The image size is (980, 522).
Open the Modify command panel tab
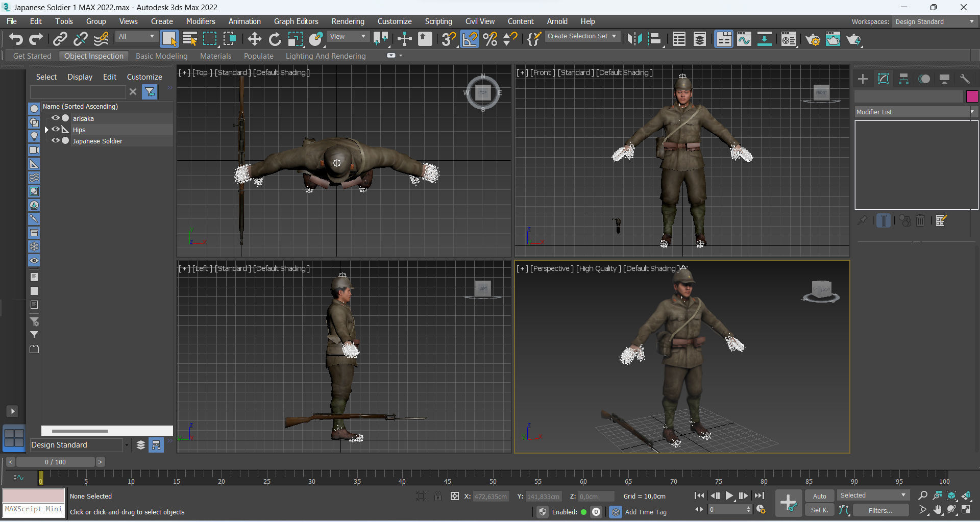tap(883, 79)
